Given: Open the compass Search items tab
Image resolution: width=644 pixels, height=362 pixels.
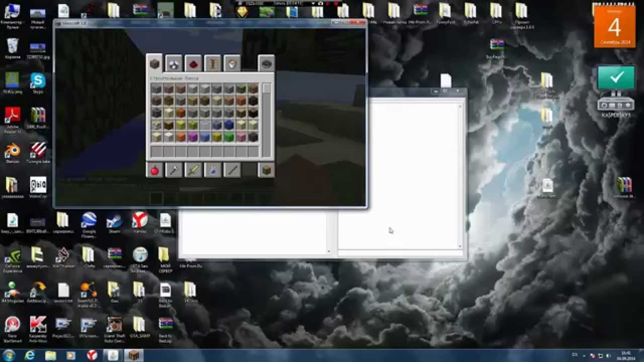Looking at the screenshot, I should tap(266, 63).
